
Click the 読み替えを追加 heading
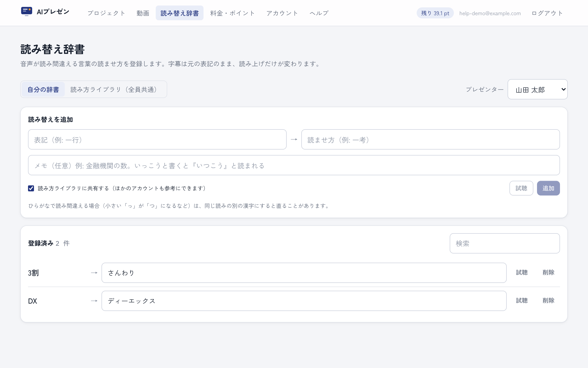click(x=51, y=120)
